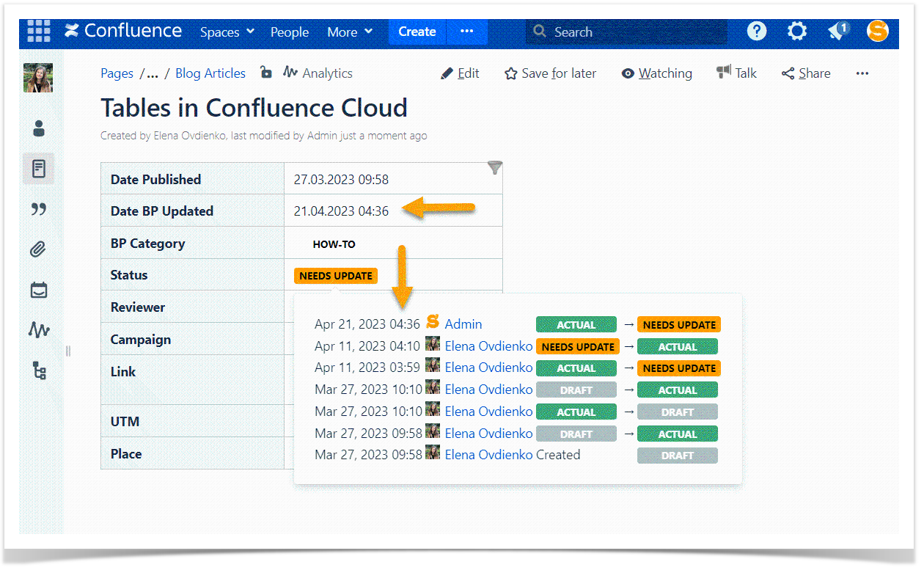The width and height of the screenshot is (924, 570).
Task: Open the Blog Articles breadcrumb
Action: coord(210,73)
